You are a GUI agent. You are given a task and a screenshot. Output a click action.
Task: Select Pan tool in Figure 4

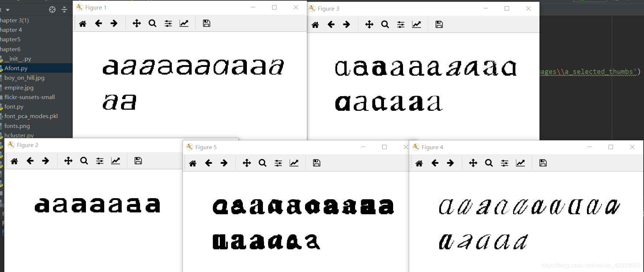click(x=473, y=163)
